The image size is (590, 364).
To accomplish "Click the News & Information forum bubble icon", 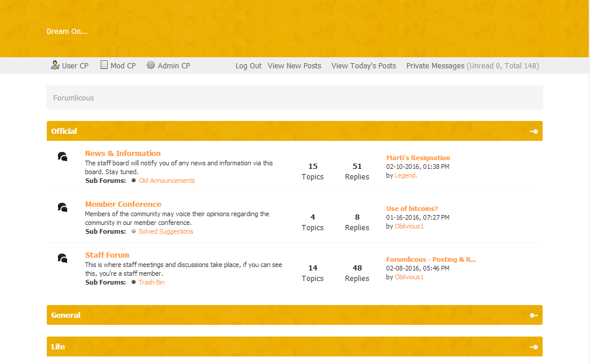I will pyautogui.click(x=63, y=157).
